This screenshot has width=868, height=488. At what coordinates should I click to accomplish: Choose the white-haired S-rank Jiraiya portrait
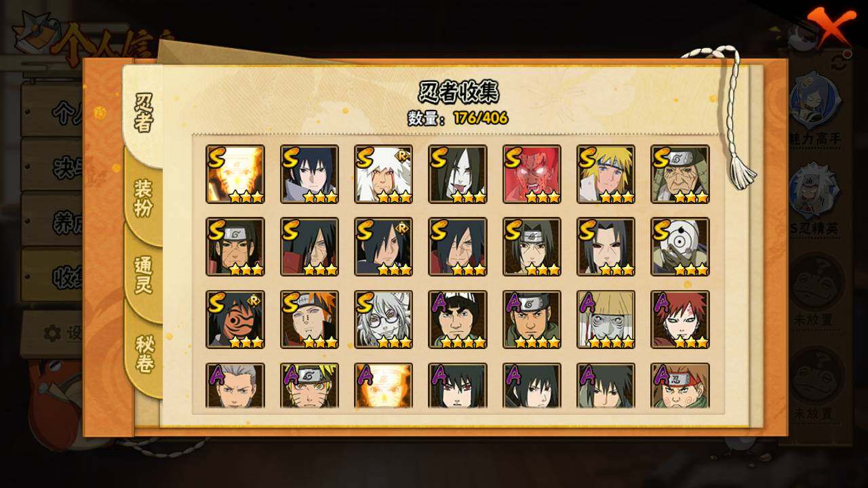tap(383, 174)
